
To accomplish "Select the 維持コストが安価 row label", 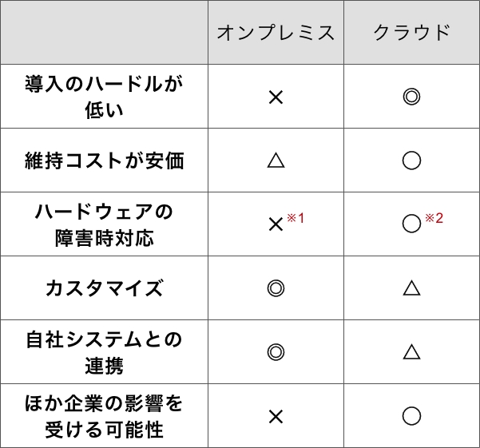I will tap(105, 161).
